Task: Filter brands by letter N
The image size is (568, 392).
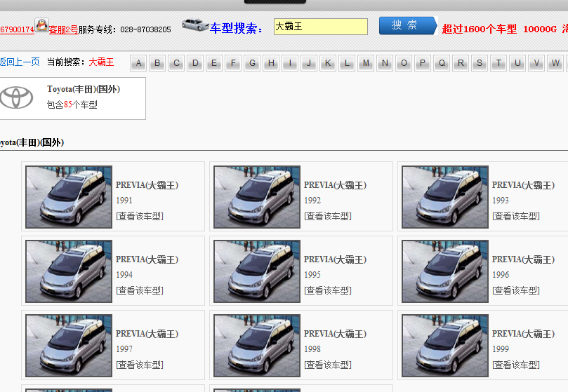Action: 385,63
